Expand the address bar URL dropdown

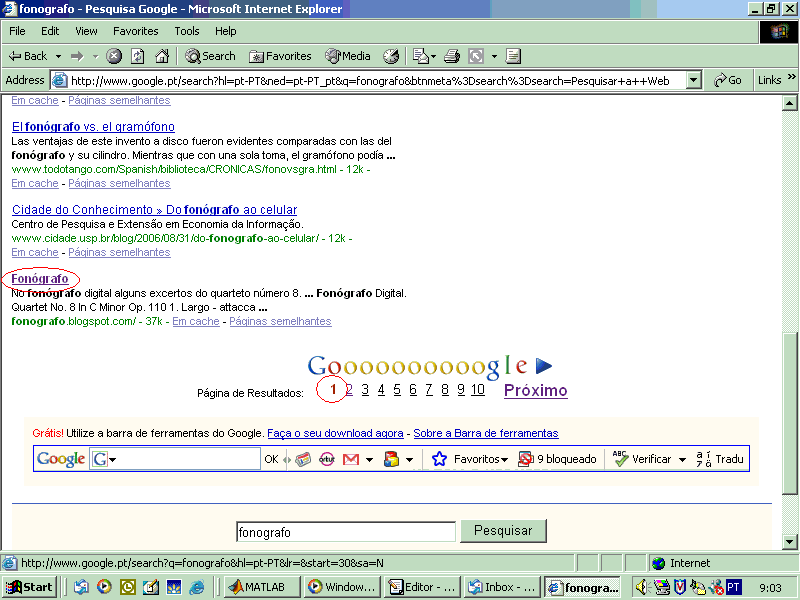point(693,80)
